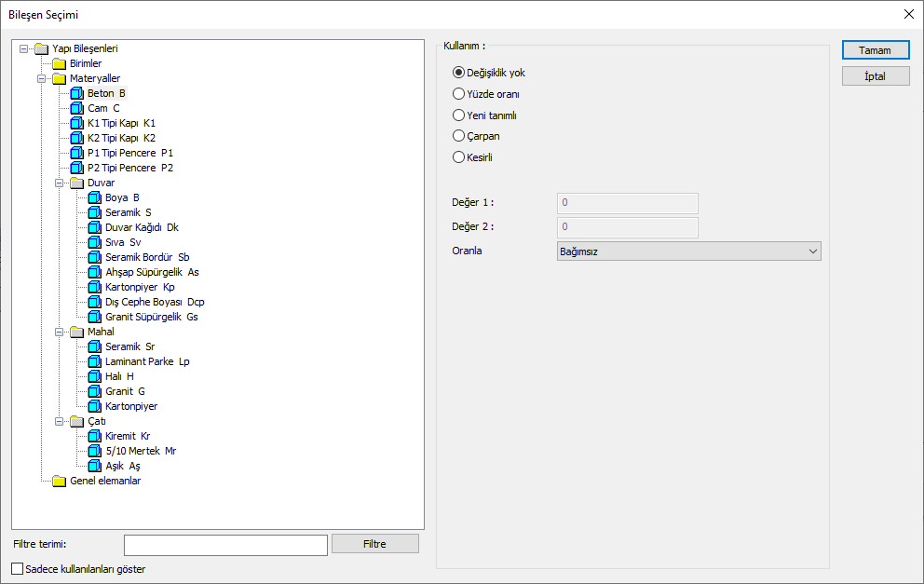Click the Granit G cube icon
Viewport: 924px width, 584px height.
[x=94, y=391]
